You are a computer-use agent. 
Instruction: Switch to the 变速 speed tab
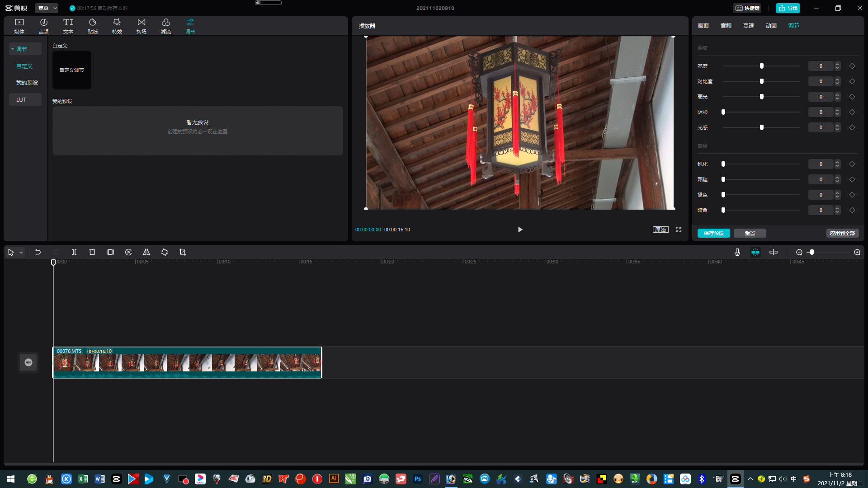click(749, 26)
